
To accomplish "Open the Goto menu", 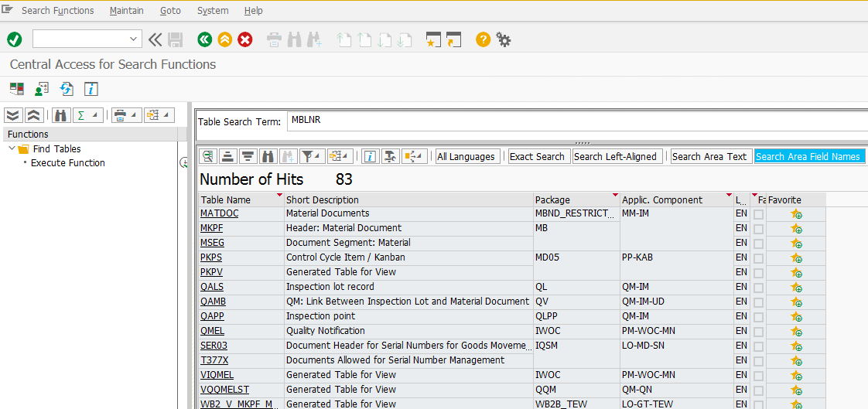I will click(170, 11).
